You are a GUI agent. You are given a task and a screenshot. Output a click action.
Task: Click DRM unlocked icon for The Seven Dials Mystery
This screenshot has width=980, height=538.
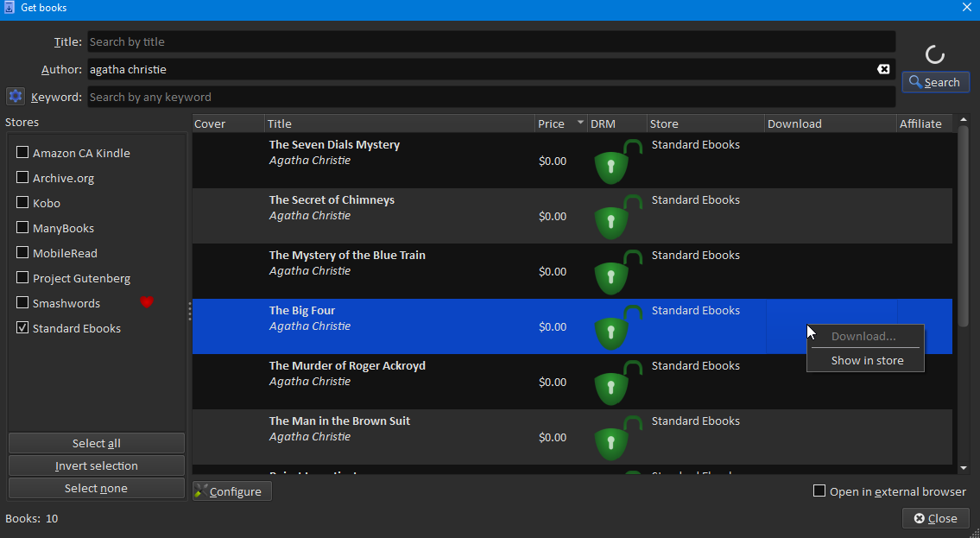(x=616, y=161)
